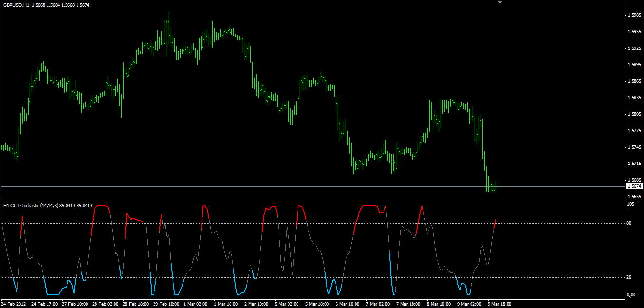
Task: Click the 7 Mar 02:00 time label
Action: (378, 303)
